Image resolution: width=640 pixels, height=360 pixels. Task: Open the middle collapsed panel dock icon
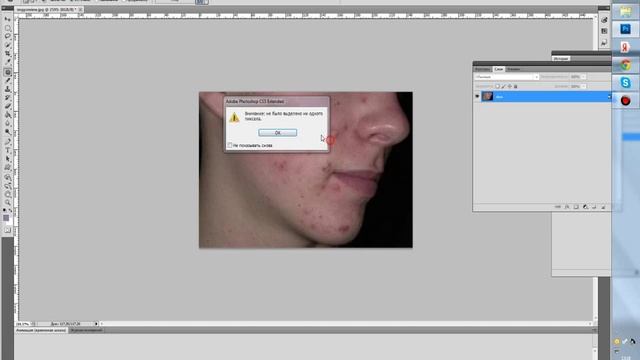point(604,31)
